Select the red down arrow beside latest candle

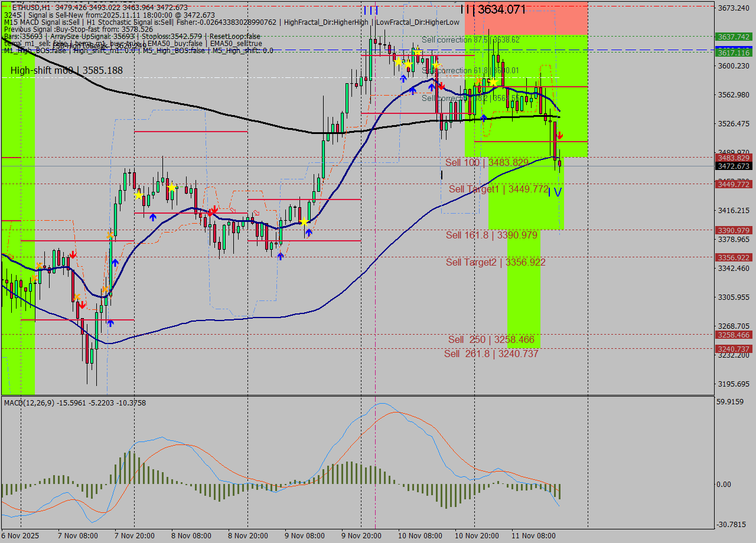(559, 136)
